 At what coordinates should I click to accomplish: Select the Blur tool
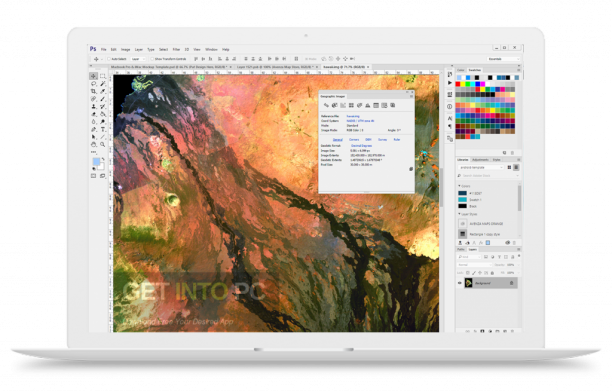93,122
